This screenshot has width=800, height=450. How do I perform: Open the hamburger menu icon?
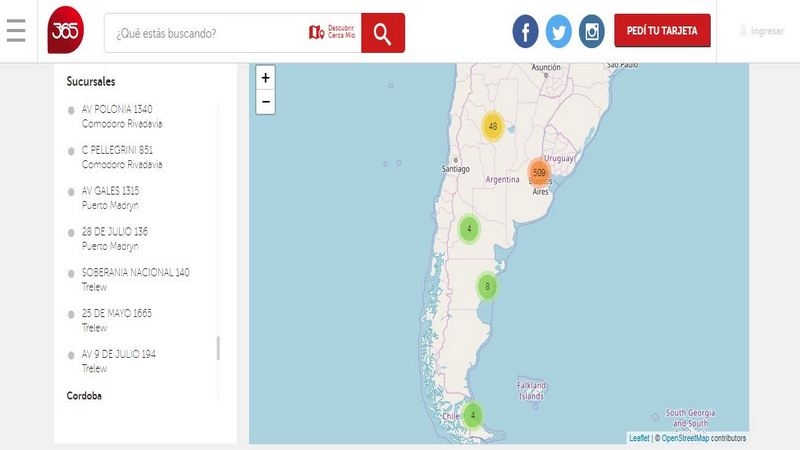pyautogui.click(x=16, y=31)
